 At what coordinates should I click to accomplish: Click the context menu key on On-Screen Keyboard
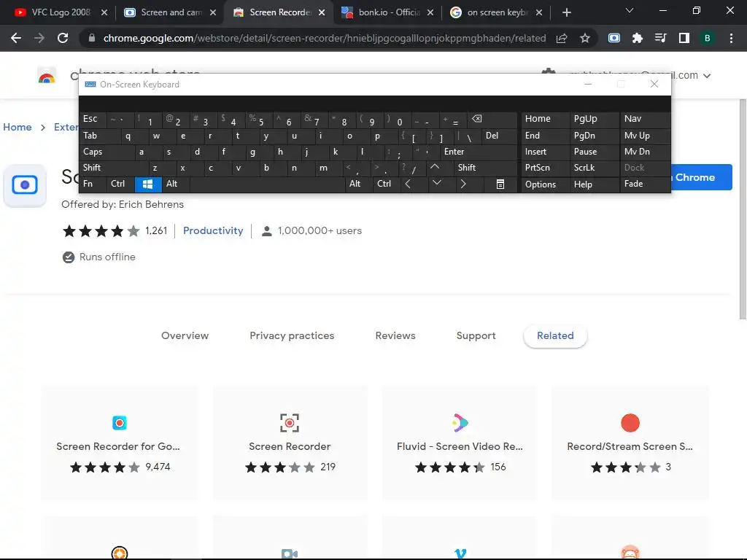(500, 184)
